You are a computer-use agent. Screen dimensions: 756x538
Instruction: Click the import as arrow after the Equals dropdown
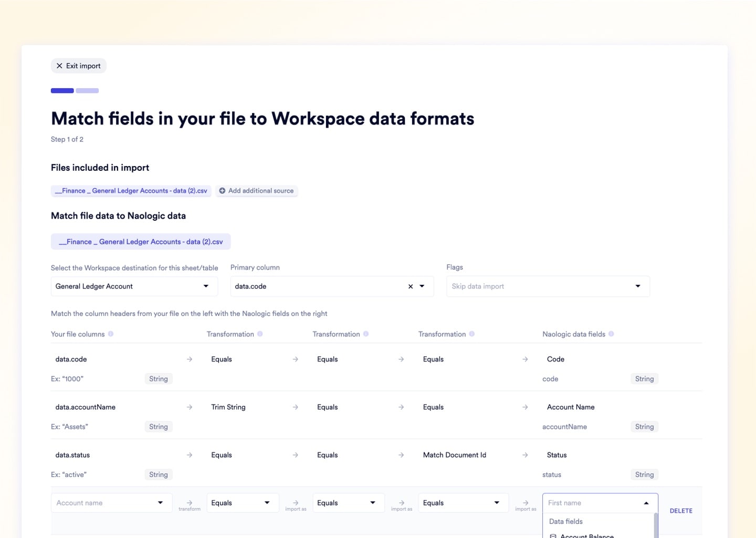point(296,502)
